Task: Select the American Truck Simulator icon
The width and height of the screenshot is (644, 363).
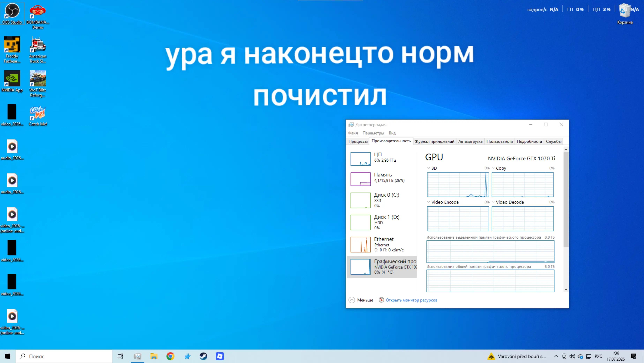Action: [38, 50]
